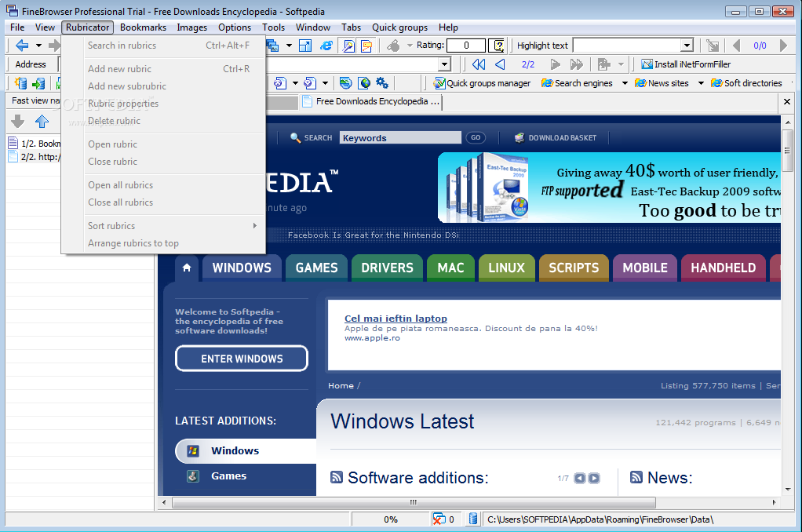802x532 pixels.
Task: Go to previous page single-left arrow
Action: click(x=500, y=64)
